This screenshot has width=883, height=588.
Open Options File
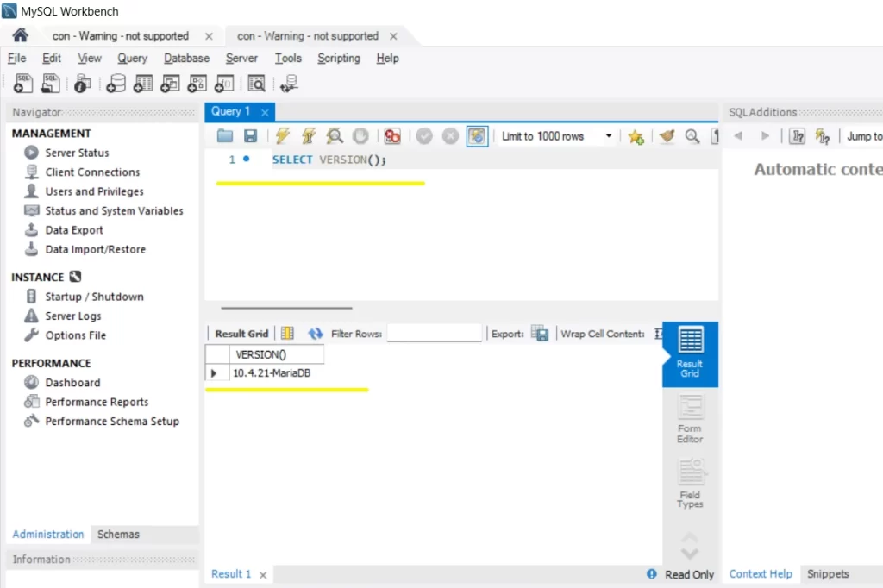pyautogui.click(x=76, y=335)
